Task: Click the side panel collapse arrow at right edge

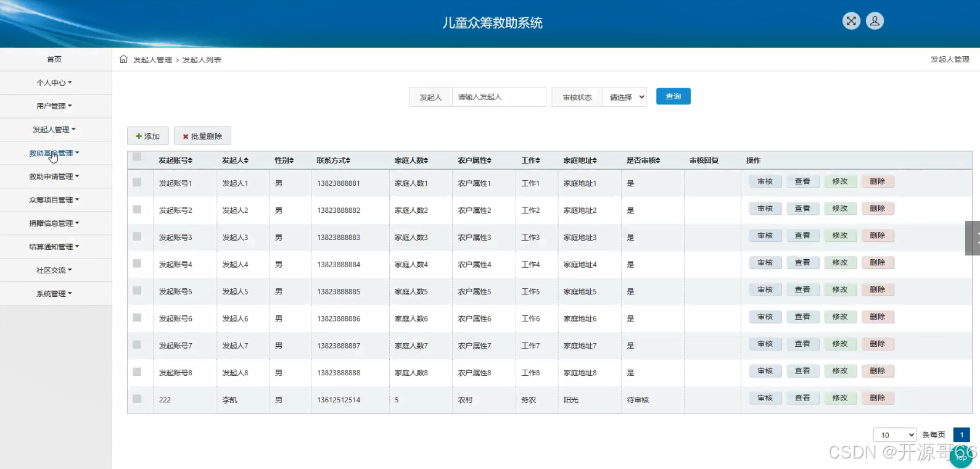Action: pos(974,238)
